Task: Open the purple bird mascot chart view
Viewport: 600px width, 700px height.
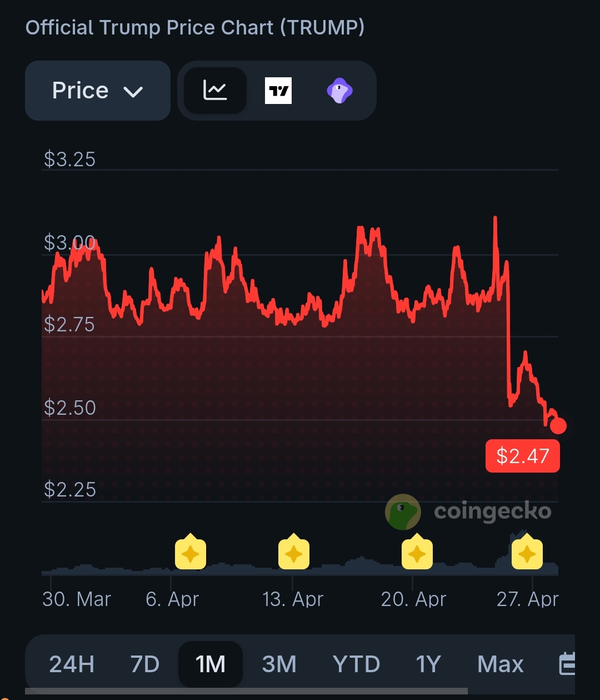Action: [339, 91]
